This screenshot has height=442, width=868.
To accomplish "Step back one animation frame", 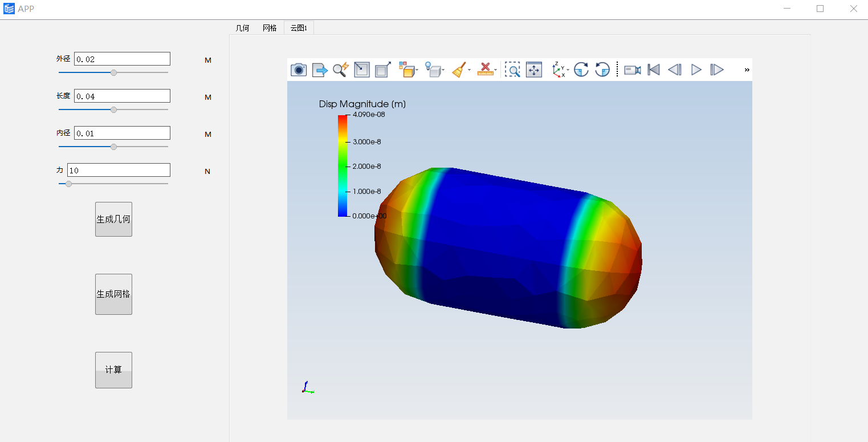I will (675, 70).
